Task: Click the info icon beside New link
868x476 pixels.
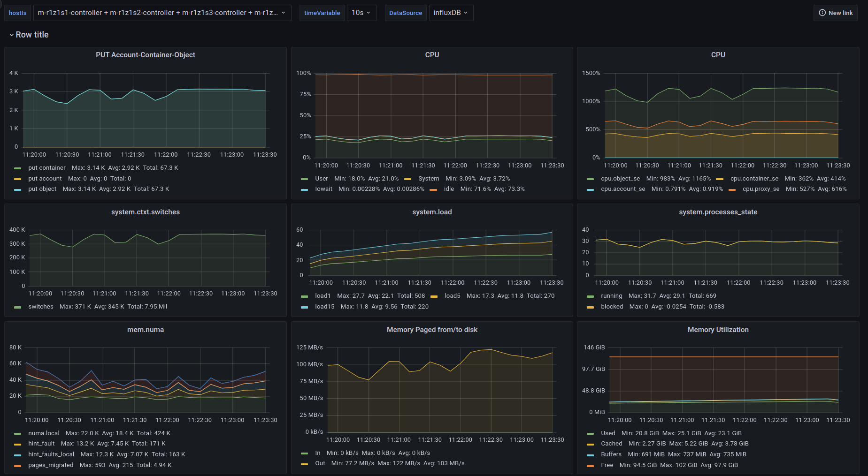Action: (x=822, y=13)
